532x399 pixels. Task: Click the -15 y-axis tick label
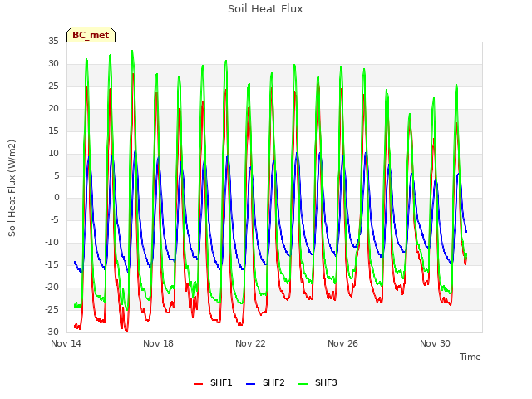point(52,264)
